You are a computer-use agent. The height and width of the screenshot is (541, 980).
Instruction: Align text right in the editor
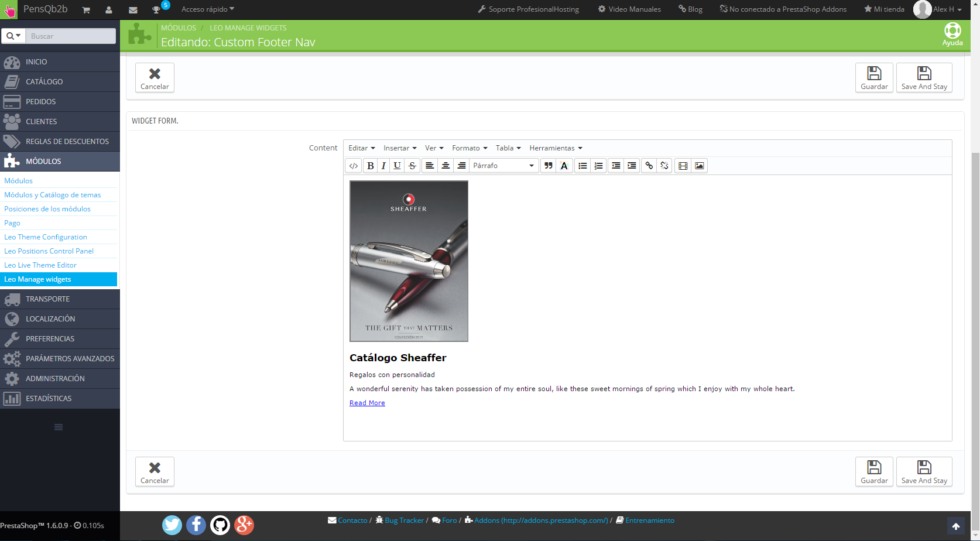(461, 166)
